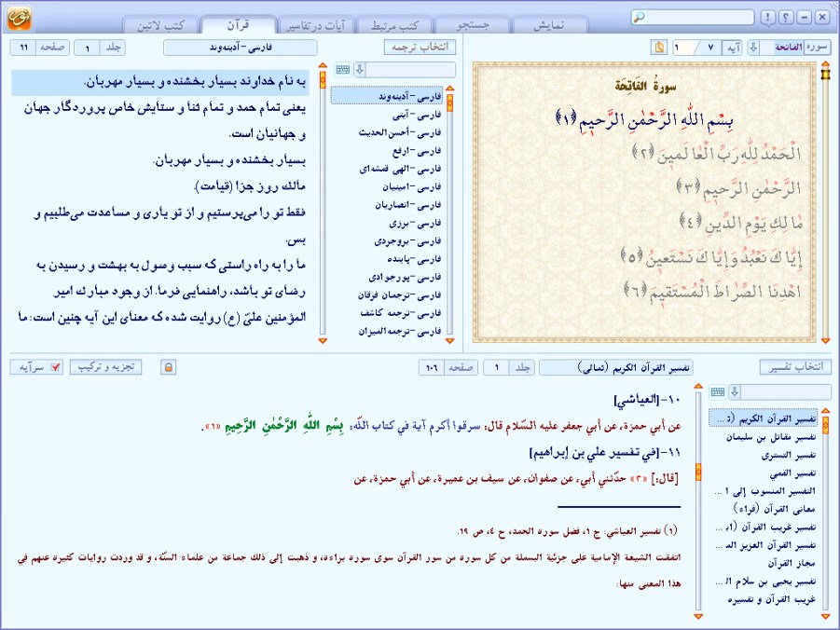Click the ayah number input field

[684, 48]
